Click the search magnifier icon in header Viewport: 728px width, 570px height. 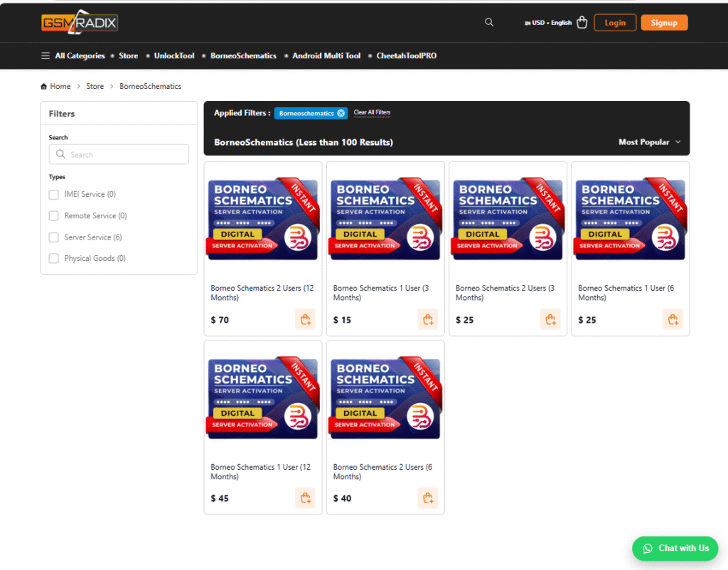pyautogui.click(x=489, y=23)
